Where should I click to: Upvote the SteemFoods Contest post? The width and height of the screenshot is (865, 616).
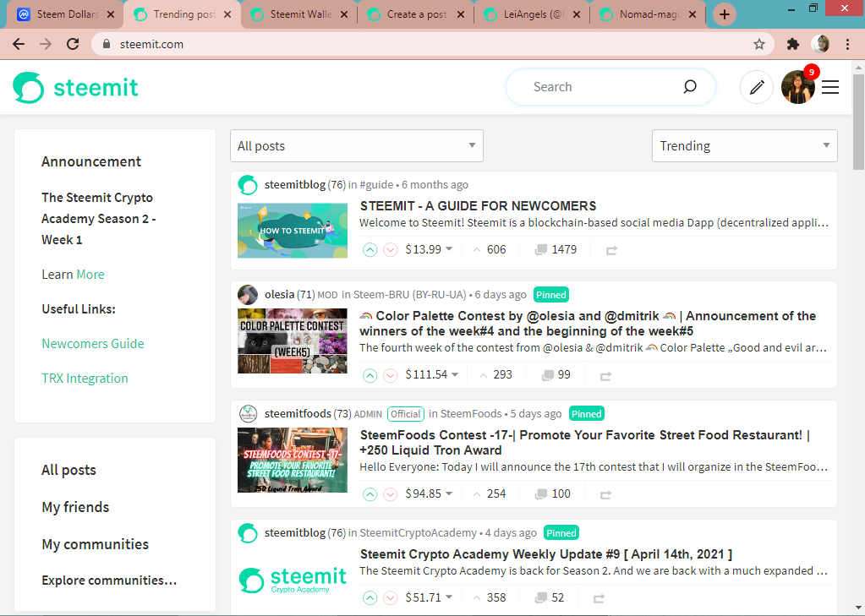coord(370,494)
